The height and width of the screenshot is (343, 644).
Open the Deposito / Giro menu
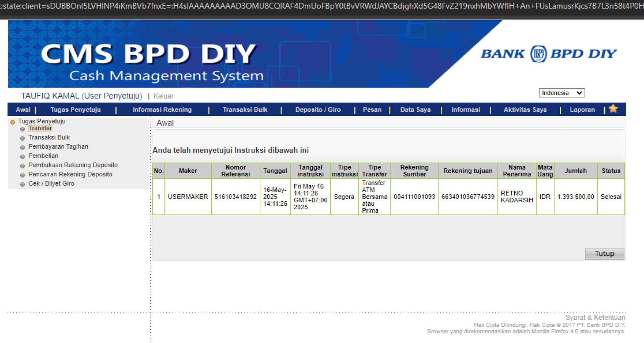pyautogui.click(x=318, y=110)
